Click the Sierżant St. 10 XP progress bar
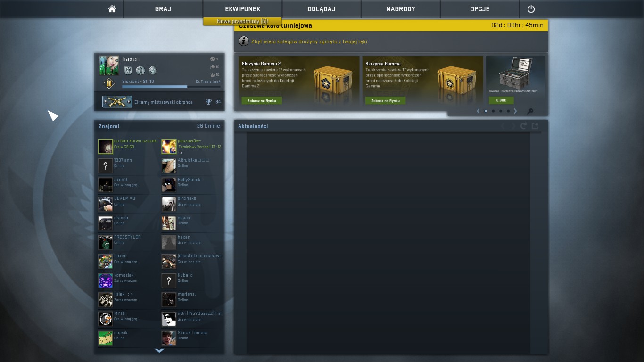644x362 pixels. pyautogui.click(x=171, y=87)
